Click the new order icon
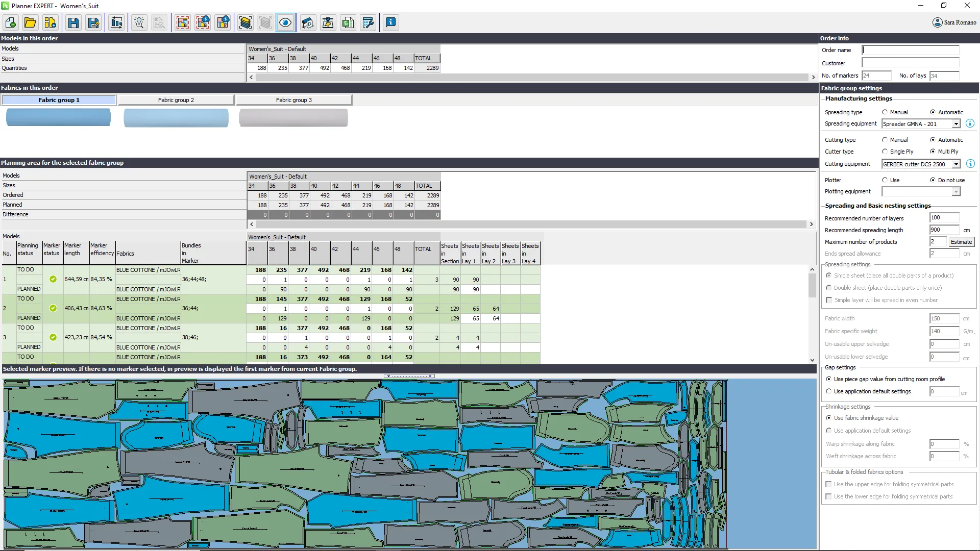 tap(11, 22)
